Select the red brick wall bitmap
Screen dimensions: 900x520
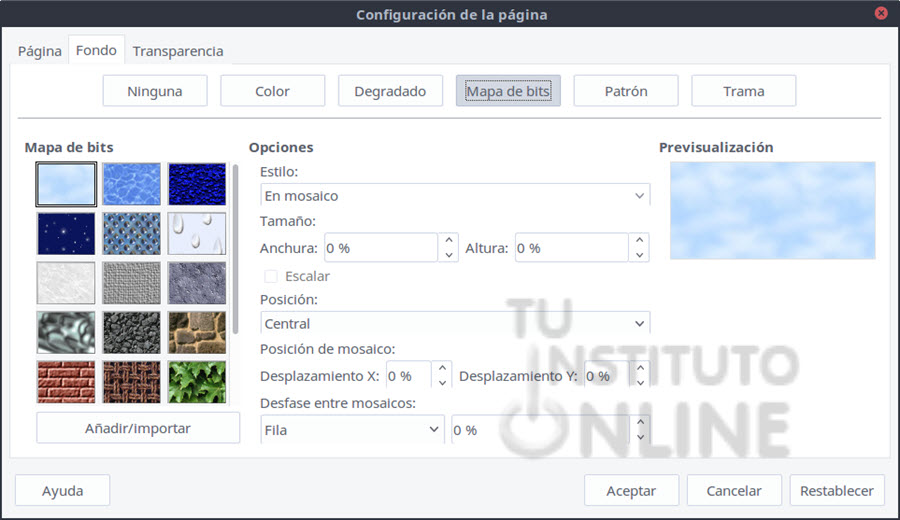66,382
